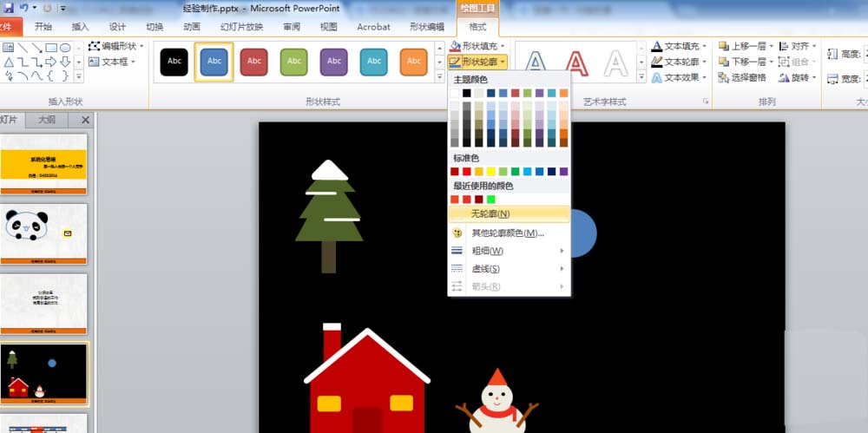868x433 pixels.
Task: Select the Triangle shape in shapes gallery
Action: click(9, 62)
